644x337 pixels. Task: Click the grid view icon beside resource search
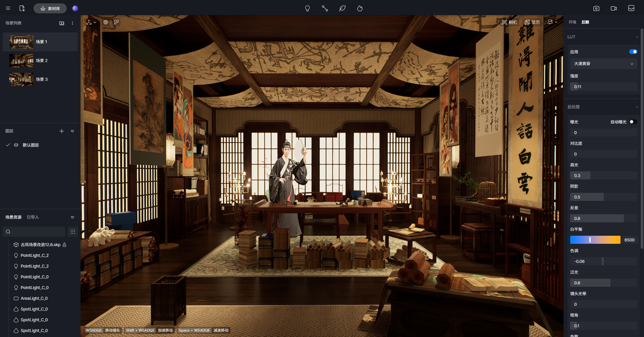click(73, 232)
